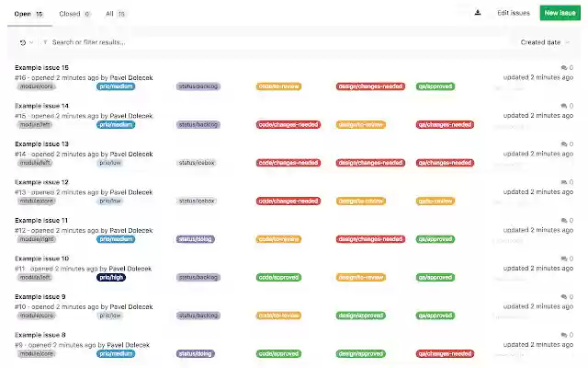Screen dimensions: 588x368
Task: Click comments icon for Example issue 11
Action: click(x=563, y=221)
